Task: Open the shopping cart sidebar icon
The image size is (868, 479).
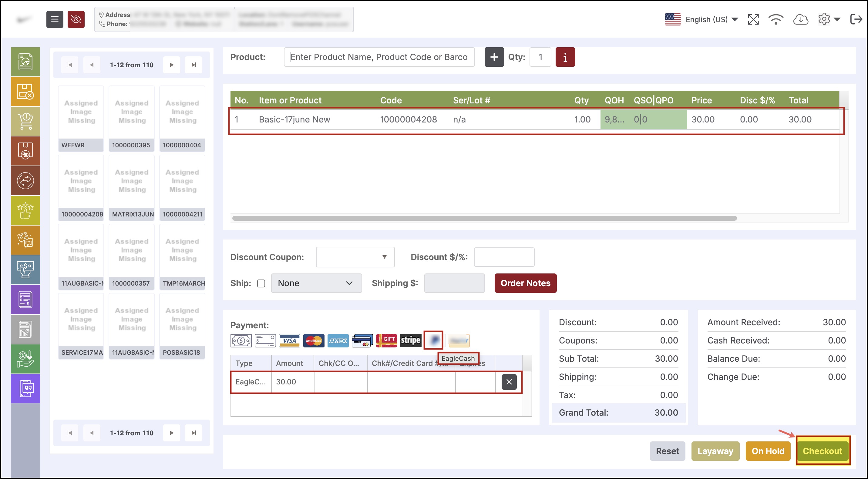Action: pyautogui.click(x=25, y=121)
